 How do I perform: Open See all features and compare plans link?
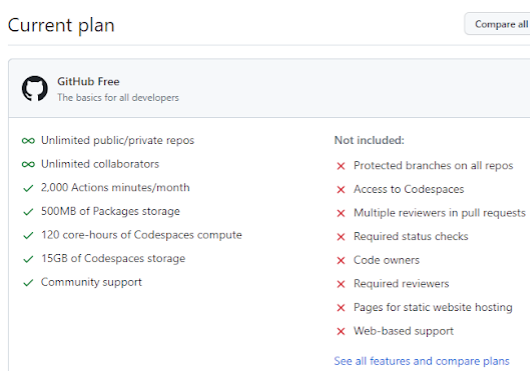pos(421,361)
